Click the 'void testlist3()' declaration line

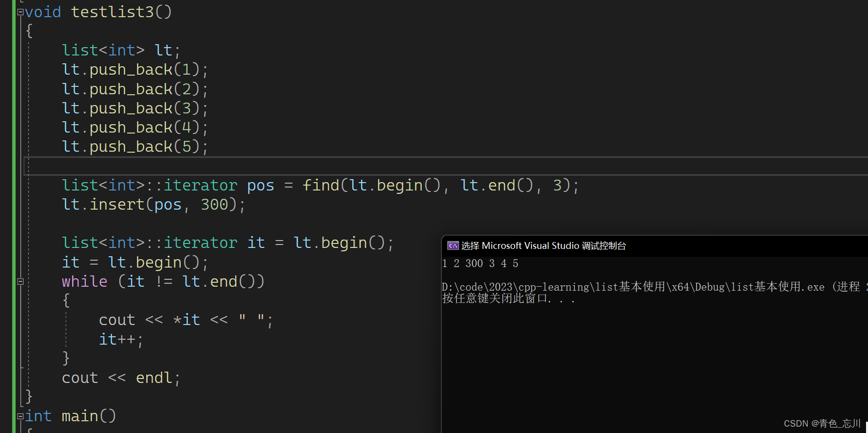point(98,12)
